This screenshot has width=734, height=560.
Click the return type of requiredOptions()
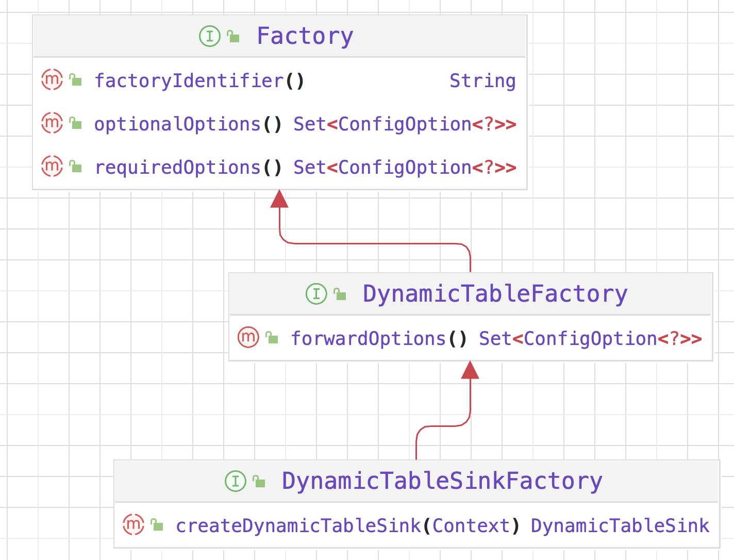pyautogui.click(x=405, y=168)
